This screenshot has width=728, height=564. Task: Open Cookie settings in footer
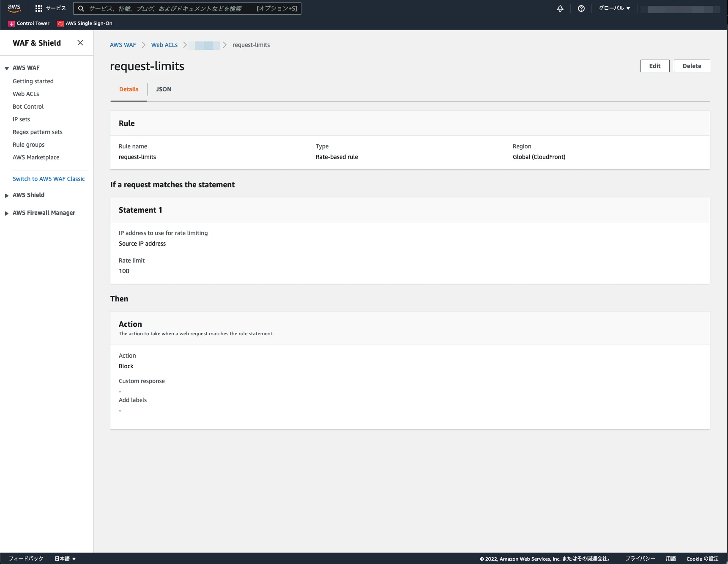point(703,559)
